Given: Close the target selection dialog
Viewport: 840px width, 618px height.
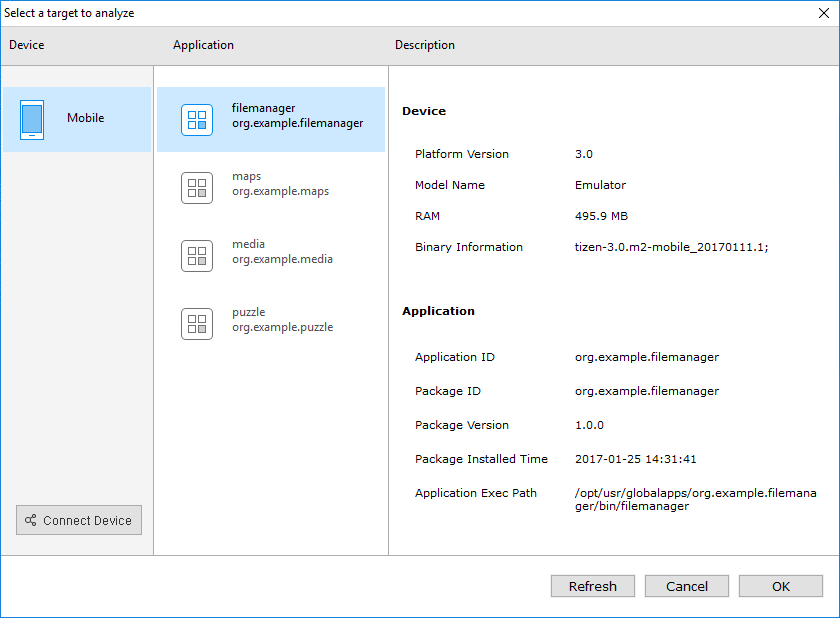Looking at the screenshot, I should pyautogui.click(x=824, y=13).
